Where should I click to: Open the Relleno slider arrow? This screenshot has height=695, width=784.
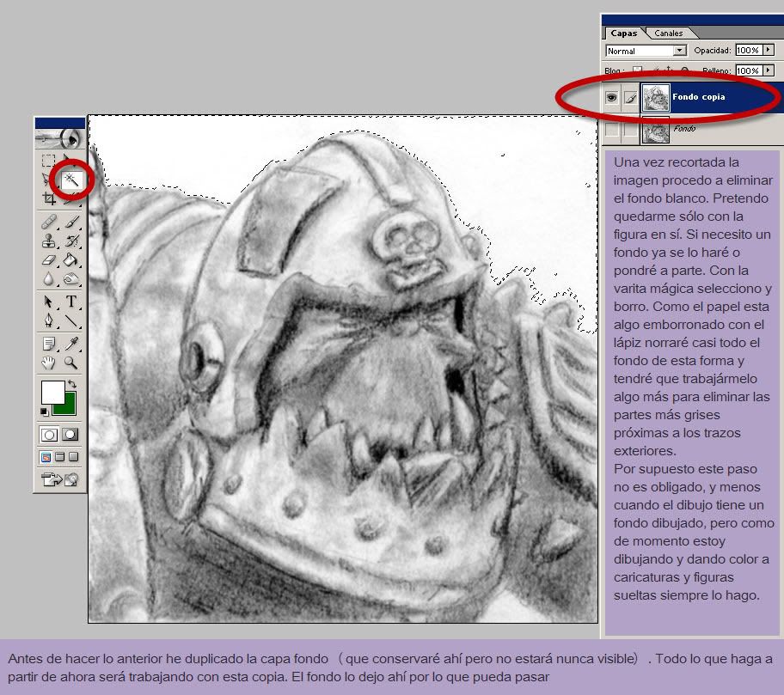(x=769, y=70)
